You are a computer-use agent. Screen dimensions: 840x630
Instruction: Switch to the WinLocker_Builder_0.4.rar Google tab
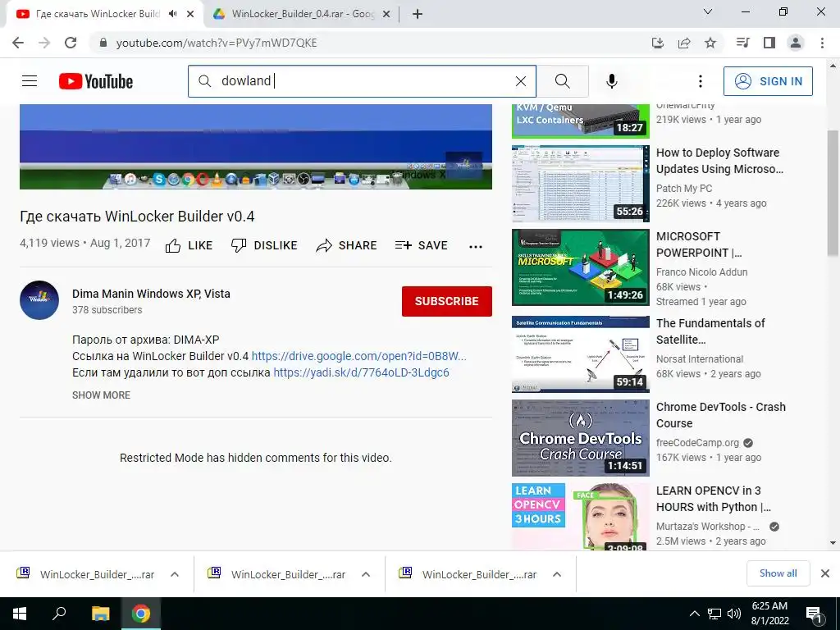pyautogui.click(x=304, y=14)
